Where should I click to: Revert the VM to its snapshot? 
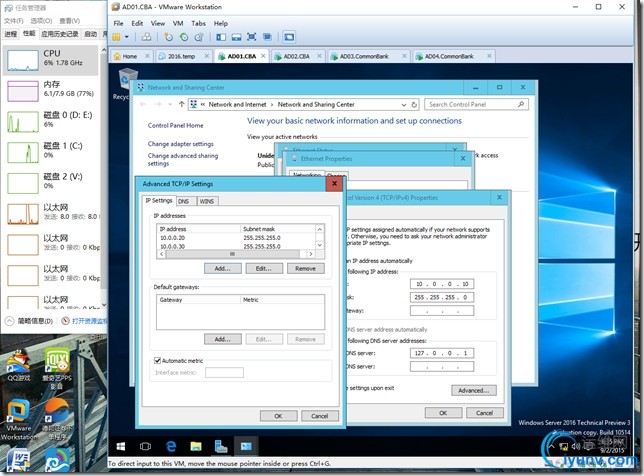click(x=184, y=37)
